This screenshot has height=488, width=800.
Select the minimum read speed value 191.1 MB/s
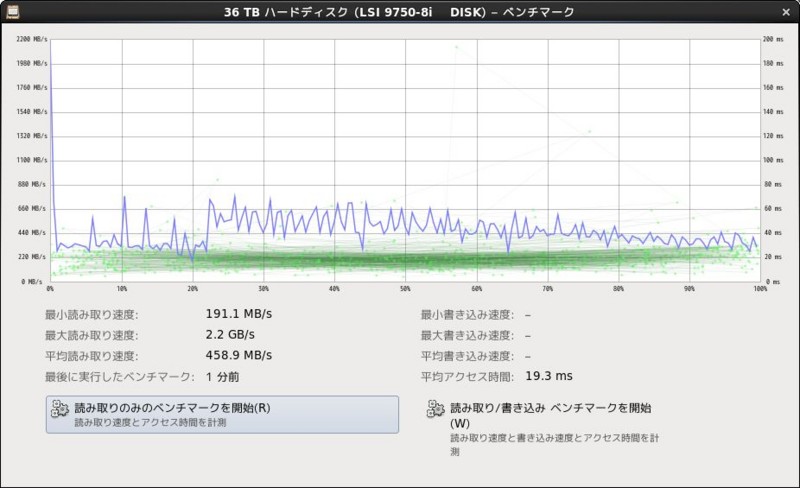[239, 314]
